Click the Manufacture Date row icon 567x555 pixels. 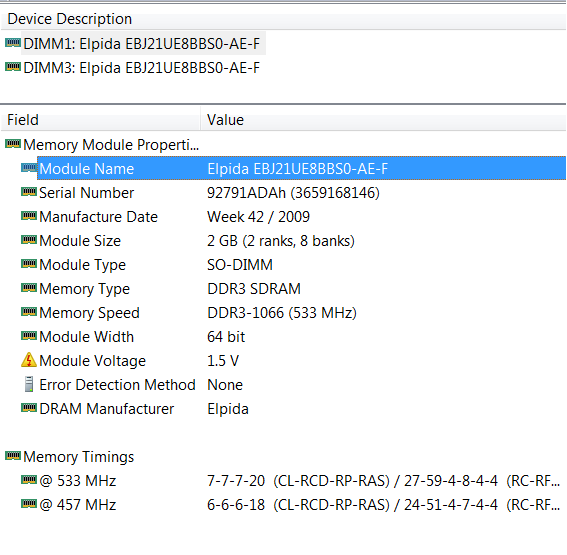pyautogui.click(x=29, y=216)
